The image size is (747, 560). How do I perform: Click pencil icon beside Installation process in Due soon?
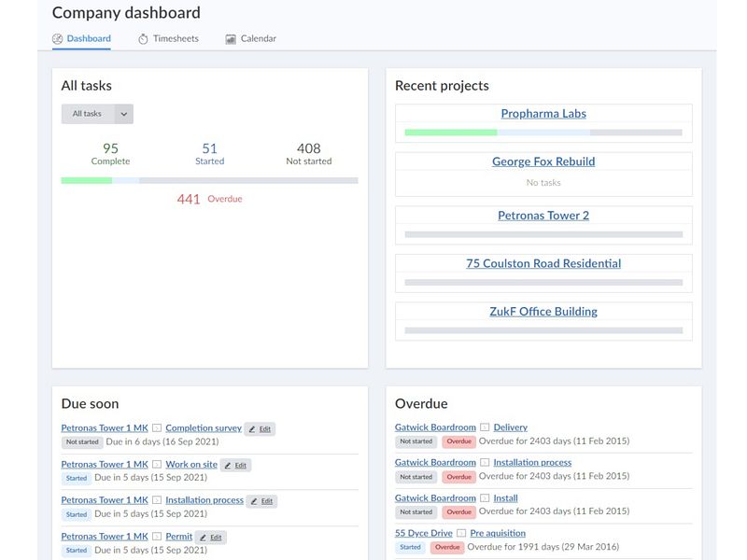254,501
